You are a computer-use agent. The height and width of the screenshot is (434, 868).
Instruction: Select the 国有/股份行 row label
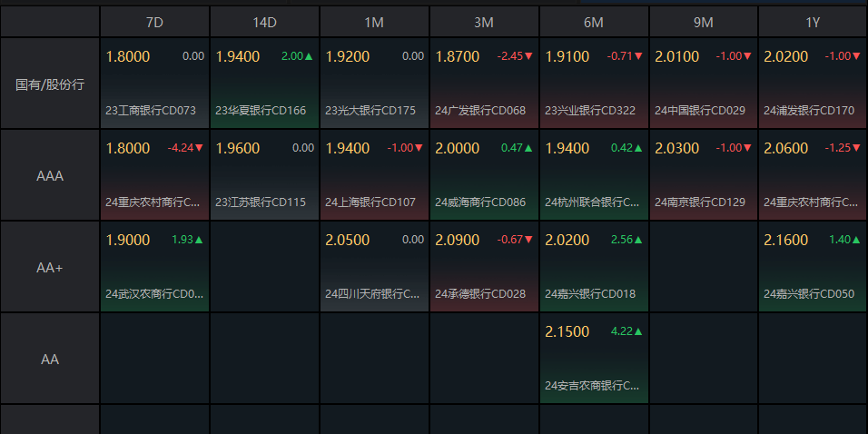(x=50, y=84)
